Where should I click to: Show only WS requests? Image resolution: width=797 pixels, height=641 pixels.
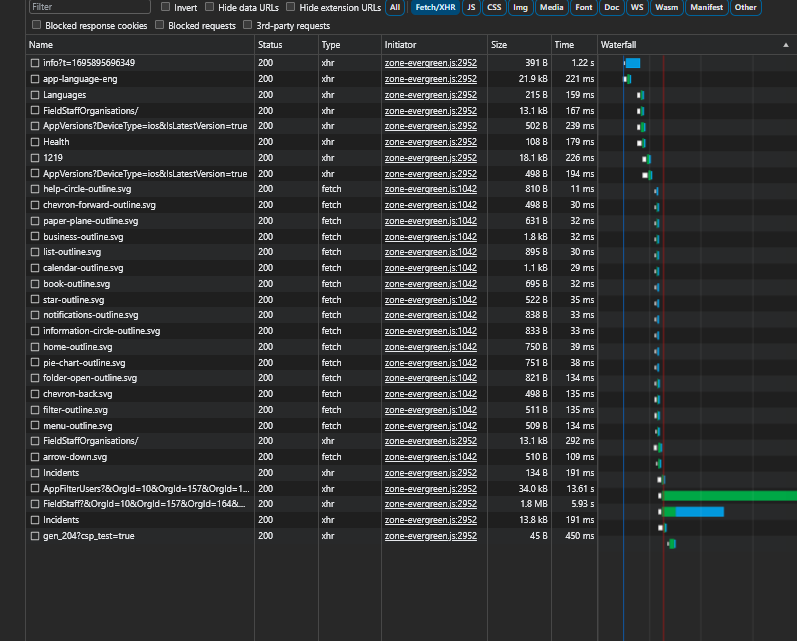[636, 7]
